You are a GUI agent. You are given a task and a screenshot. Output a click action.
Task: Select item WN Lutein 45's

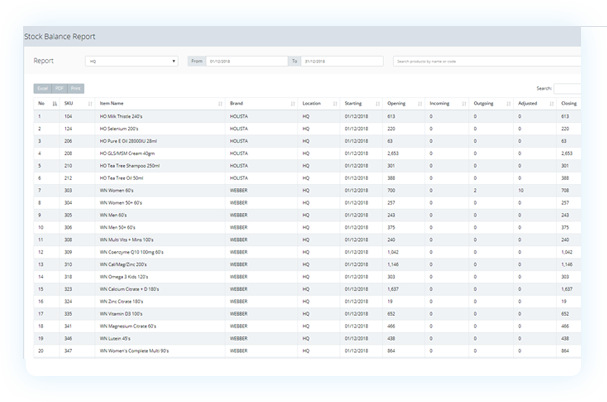[x=115, y=338]
